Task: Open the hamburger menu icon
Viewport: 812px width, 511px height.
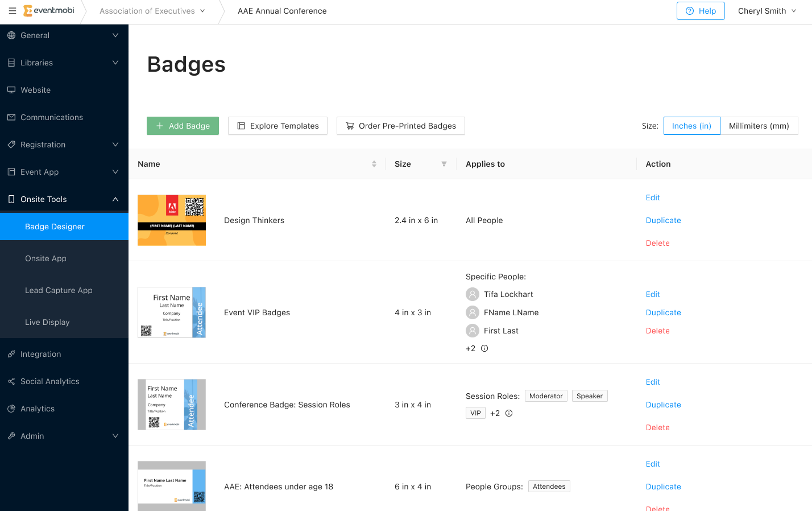Action: tap(12, 11)
